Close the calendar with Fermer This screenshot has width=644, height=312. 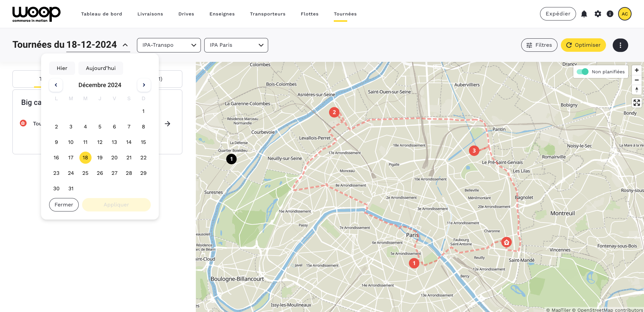click(x=64, y=205)
